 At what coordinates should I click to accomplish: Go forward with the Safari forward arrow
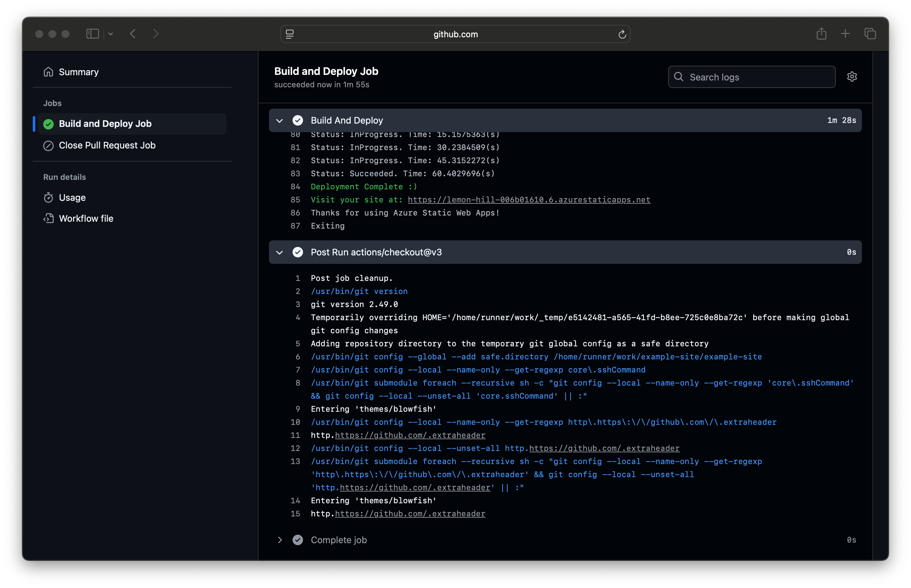click(x=156, y=34)
